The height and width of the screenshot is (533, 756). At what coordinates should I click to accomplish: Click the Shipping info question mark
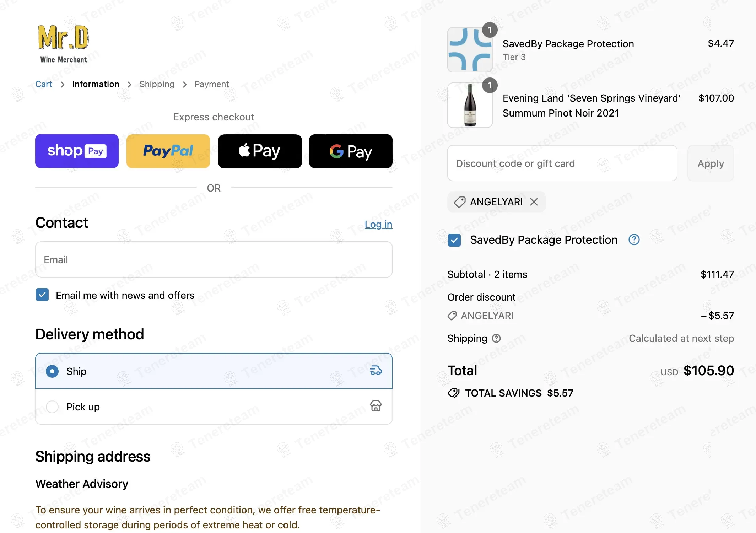coord(496,338)
